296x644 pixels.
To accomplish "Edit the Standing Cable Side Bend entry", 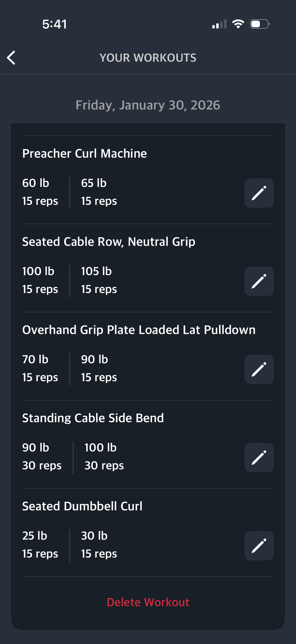I will 259,458.
